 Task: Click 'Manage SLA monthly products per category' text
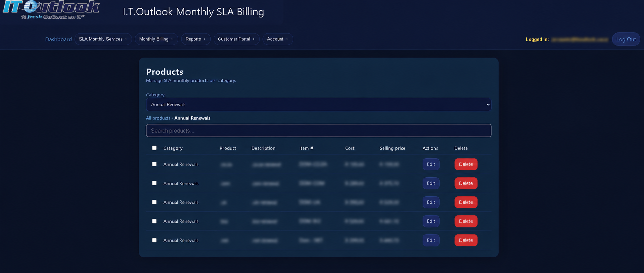pyautogui.click(x=191, y=81)
